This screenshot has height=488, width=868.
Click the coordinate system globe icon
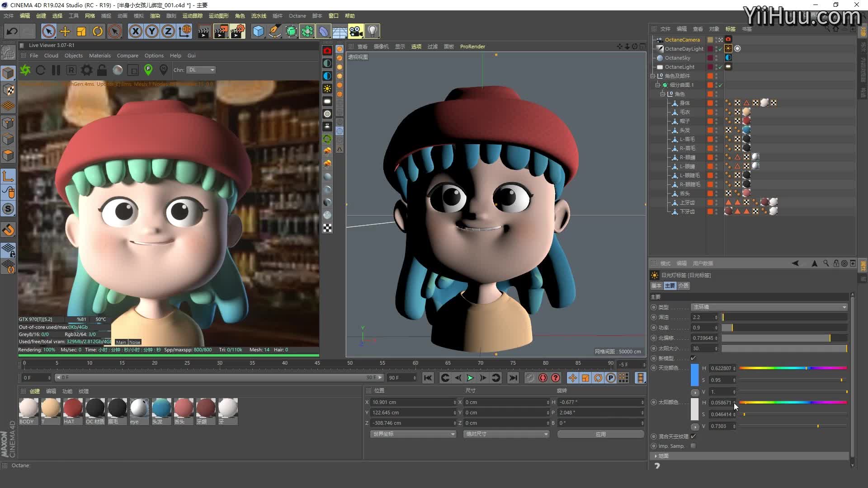tap(184, 31)
